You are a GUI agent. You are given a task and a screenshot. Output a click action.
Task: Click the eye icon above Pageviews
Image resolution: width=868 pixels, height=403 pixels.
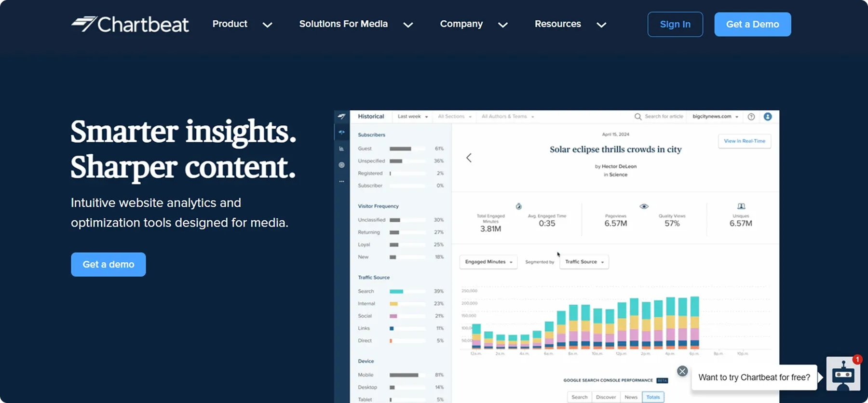pos(644,206)
